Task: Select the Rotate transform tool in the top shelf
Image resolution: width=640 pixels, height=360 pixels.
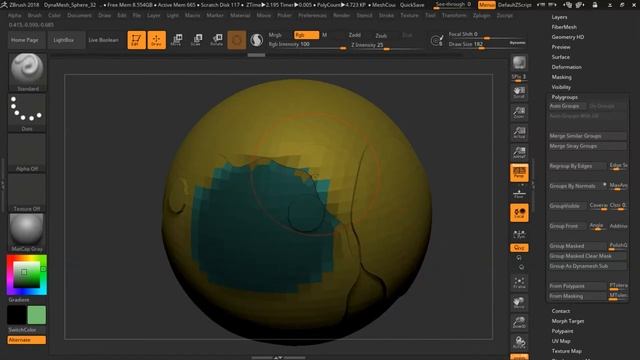Action: coord(216,40)
